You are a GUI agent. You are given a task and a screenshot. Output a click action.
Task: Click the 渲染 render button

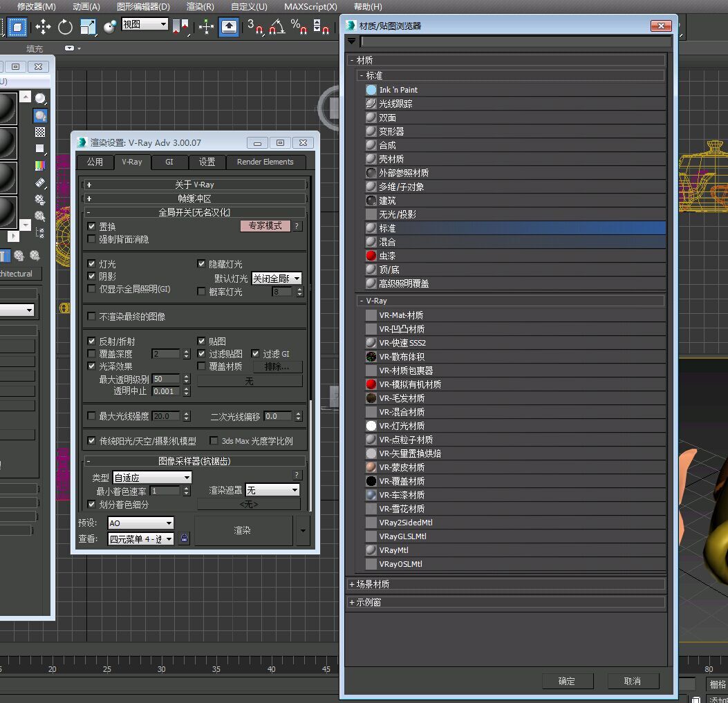coord(243,530)
